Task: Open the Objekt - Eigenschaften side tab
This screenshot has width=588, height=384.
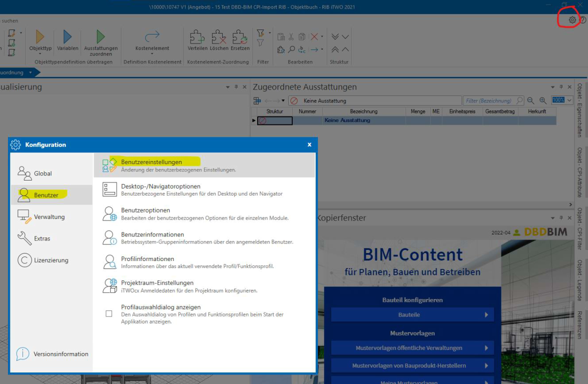Action: click(x=580, y=111)
